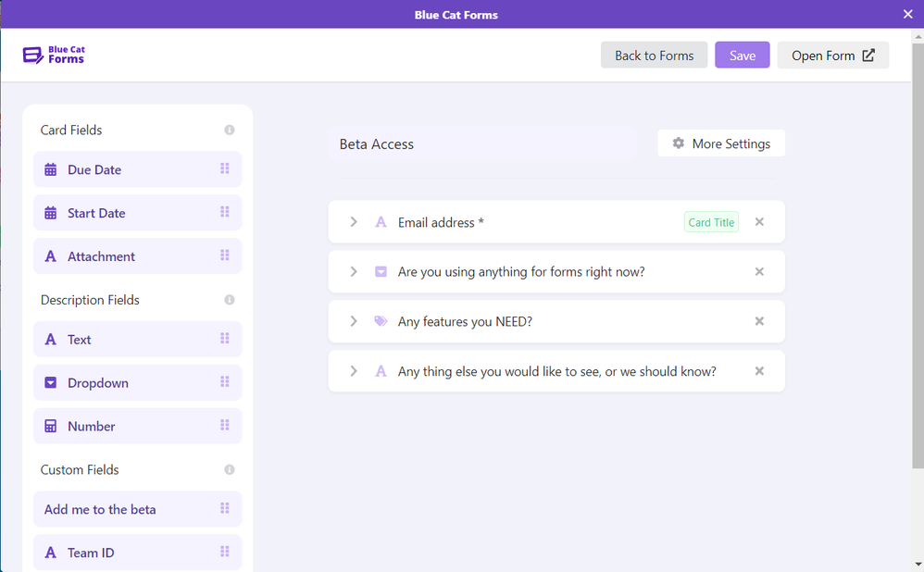924x572 pixels.
Task: Click the Description Fields heading
Action: [x=90, y=300]
